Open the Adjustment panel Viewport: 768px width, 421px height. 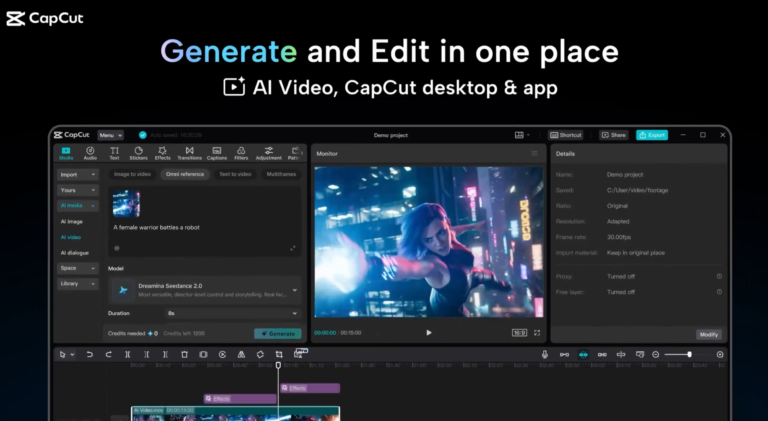coord(268,153)
